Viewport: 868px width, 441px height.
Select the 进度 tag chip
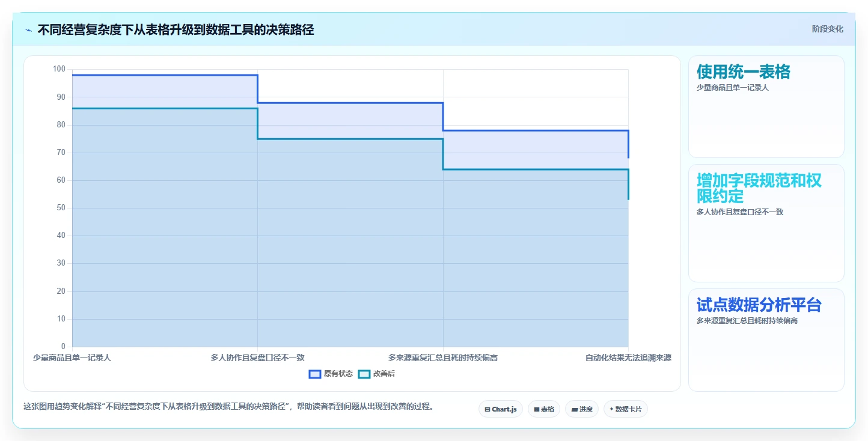point(582,409)
